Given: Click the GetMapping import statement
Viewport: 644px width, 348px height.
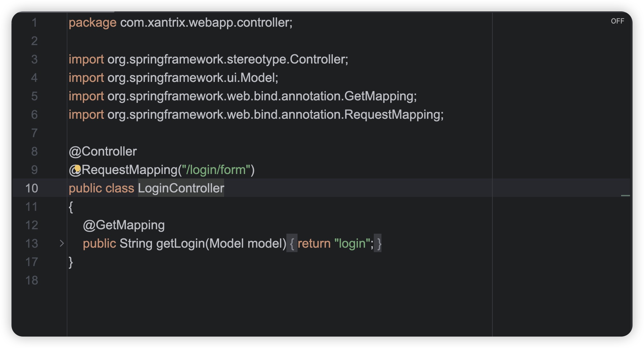Looking at the screenshot, I should [x=243, y=96].
